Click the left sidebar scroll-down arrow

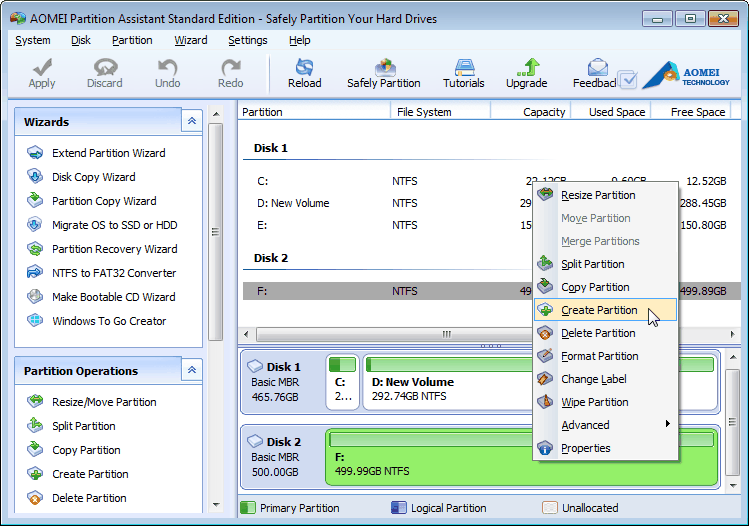[x=216, y=505]
